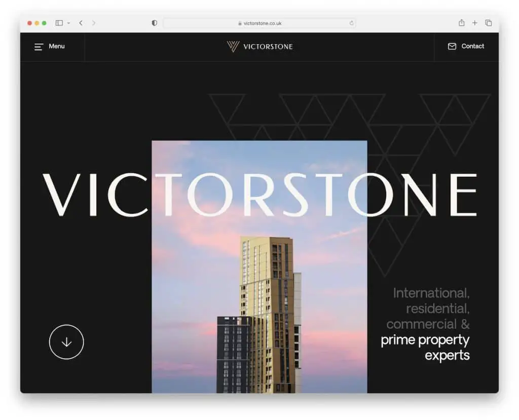The image size is (519, 420).
Task: Open the privacy report shield icon
Action: click(155, 23)
